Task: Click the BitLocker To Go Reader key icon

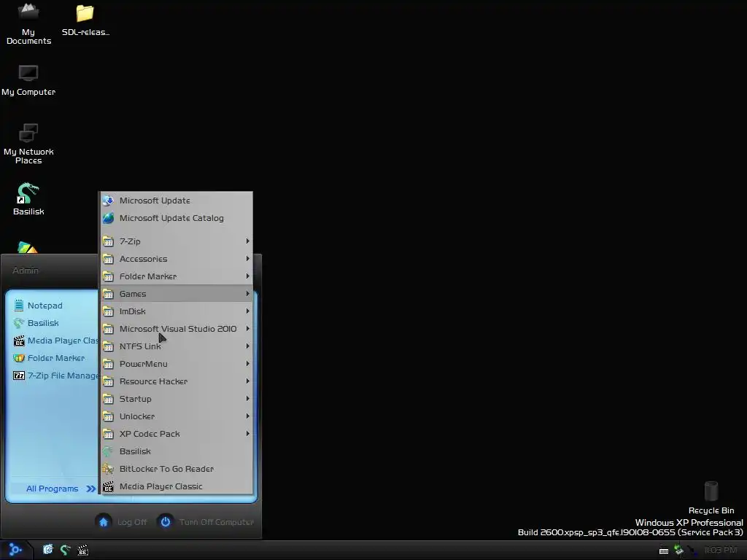Action: pyautogui.click(x=108, y=469)
